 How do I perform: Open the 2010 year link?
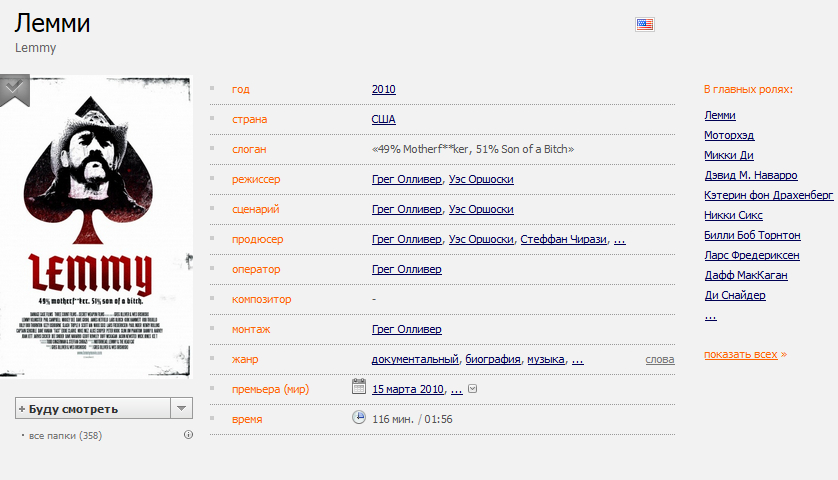[x=384, y=89]
